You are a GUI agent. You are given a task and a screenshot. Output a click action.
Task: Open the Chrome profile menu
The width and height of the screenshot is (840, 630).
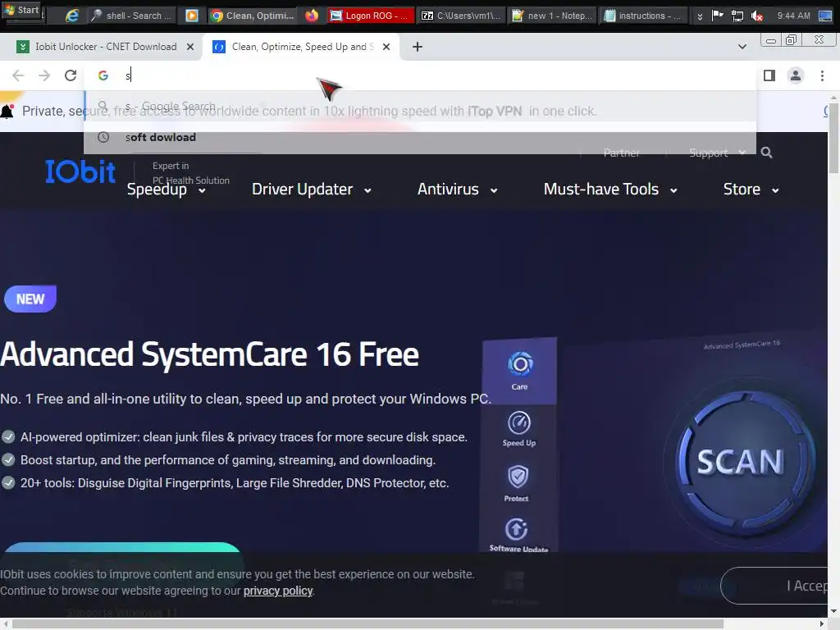[x=796, y=75]
